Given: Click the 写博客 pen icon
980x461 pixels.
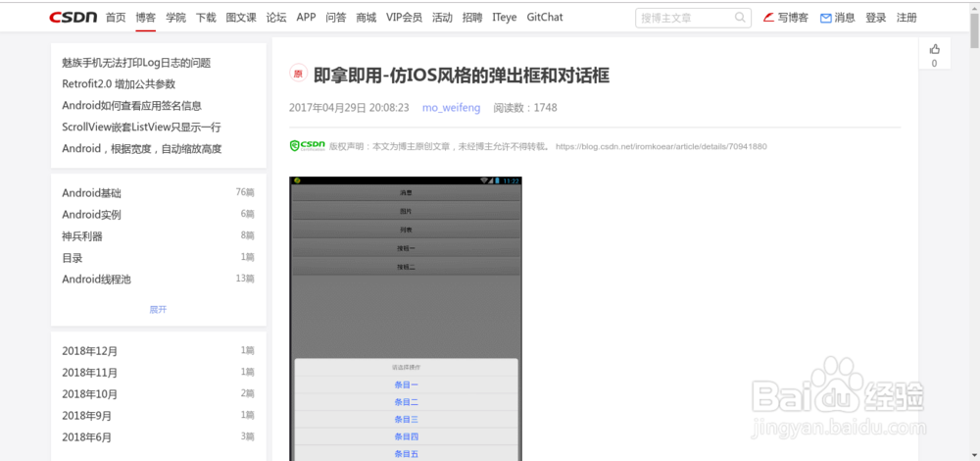Looking at the screenshot, I should click(x=768, y=18).
